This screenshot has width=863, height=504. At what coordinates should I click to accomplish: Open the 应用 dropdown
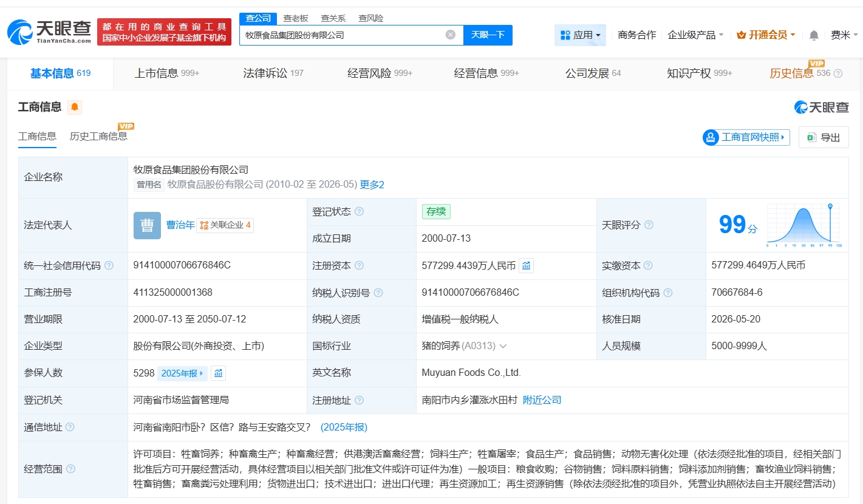pos(580,35)
